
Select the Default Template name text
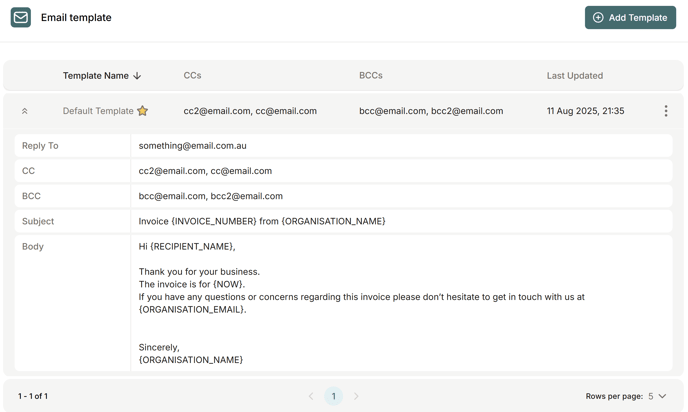[x=97, y=111]
